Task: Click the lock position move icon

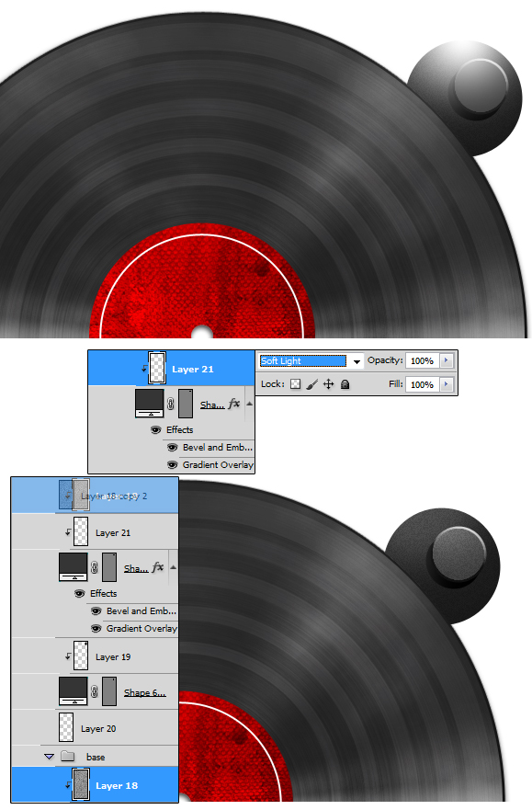Action: [x=328, y=384]
